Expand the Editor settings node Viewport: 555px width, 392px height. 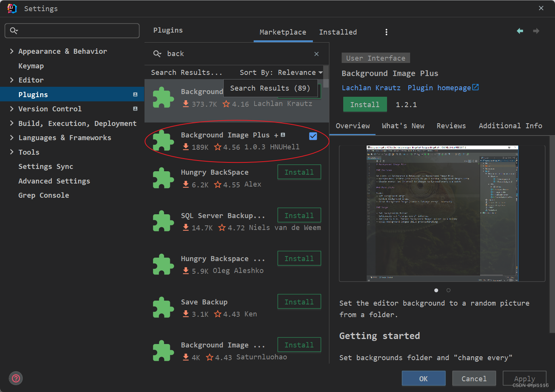tap(12, 80)
